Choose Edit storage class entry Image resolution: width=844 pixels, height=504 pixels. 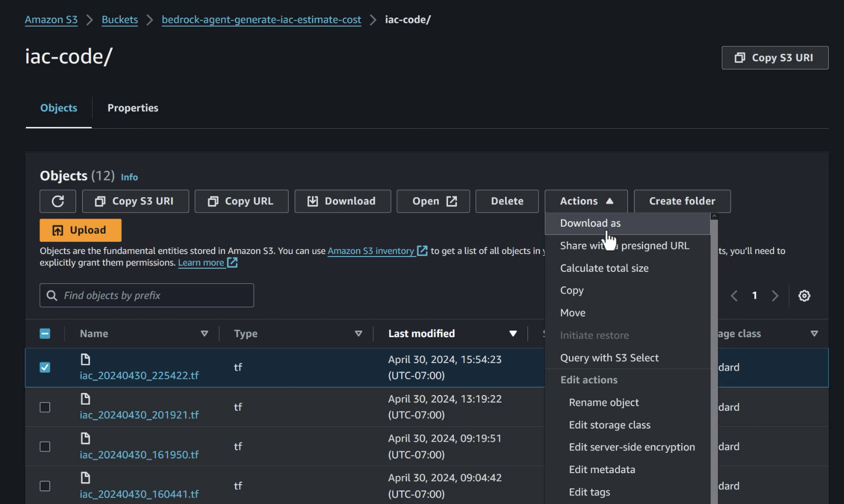coord(627,425)
